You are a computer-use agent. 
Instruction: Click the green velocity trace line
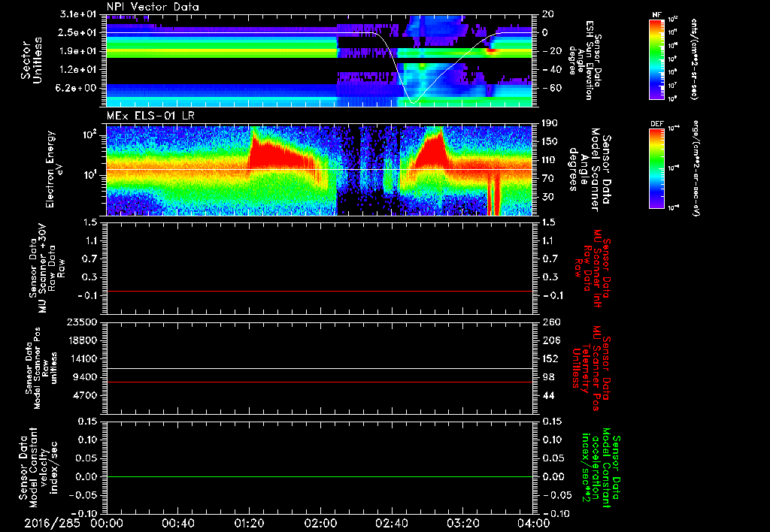(319, 476)
